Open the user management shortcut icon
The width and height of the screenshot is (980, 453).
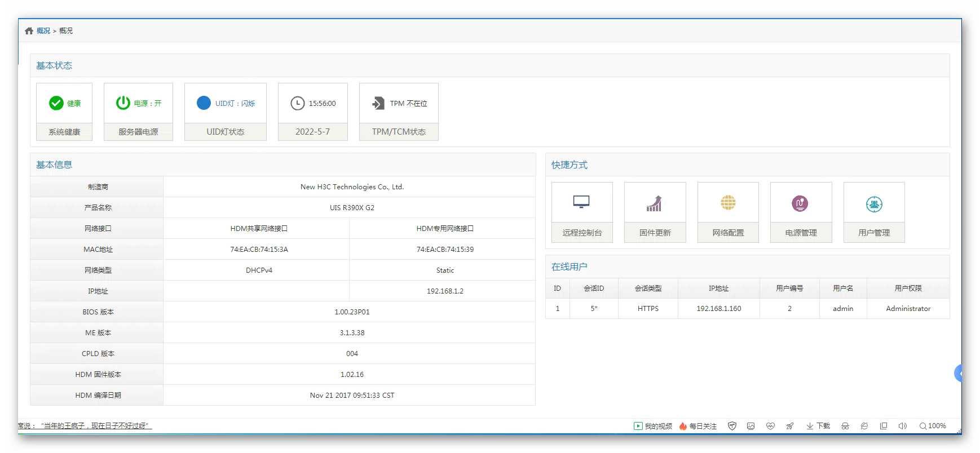point(874,204)
